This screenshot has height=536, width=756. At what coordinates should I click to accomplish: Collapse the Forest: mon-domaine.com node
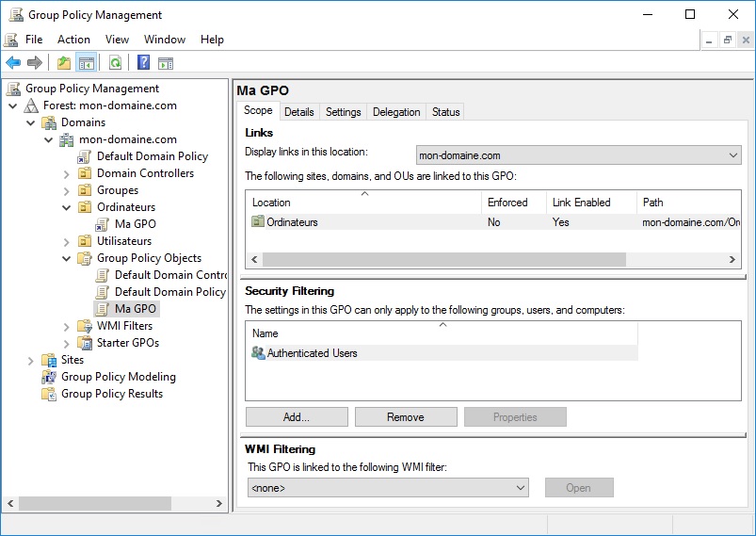tap(13, 106)
